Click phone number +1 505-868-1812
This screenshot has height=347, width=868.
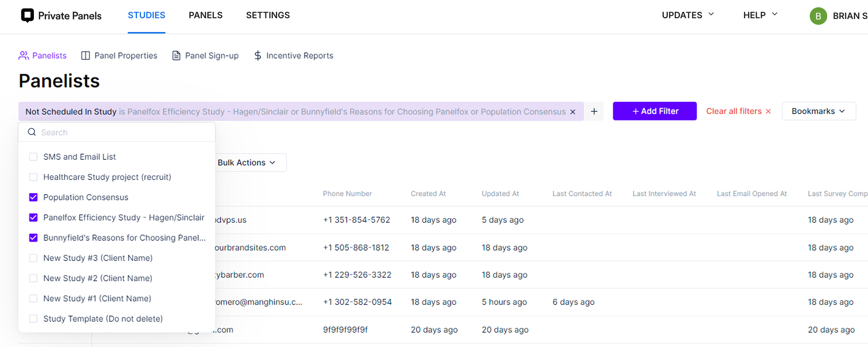tap(356, 248)
